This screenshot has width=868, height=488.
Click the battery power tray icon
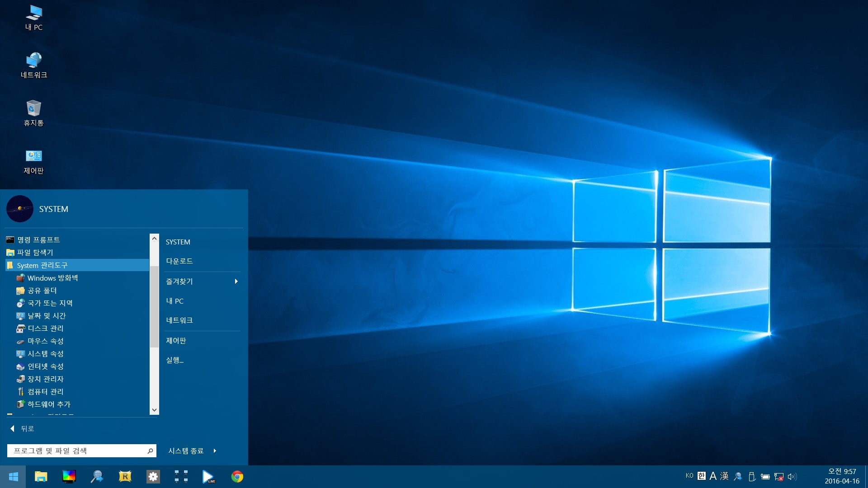(x=765, y=476)
